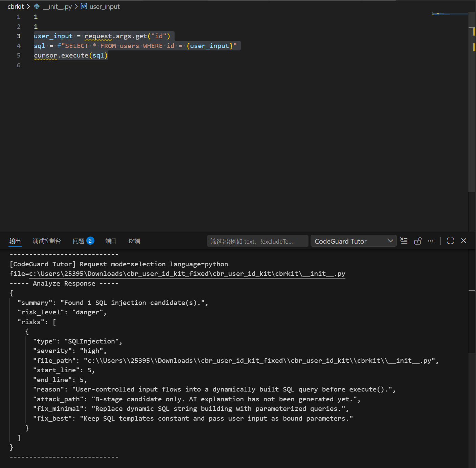Click the Analyze Response header line
Viewport: 476px width, 468px height.
(64, 284)
